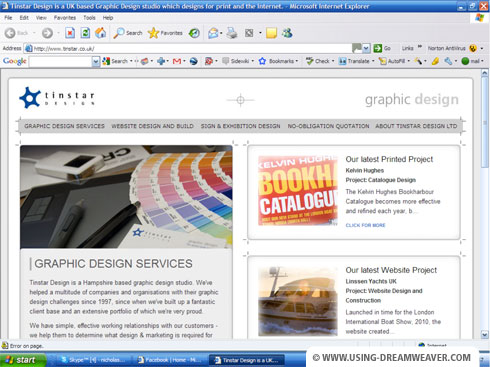
Task: Click the Windows Start button
Action: click(23, 360)
